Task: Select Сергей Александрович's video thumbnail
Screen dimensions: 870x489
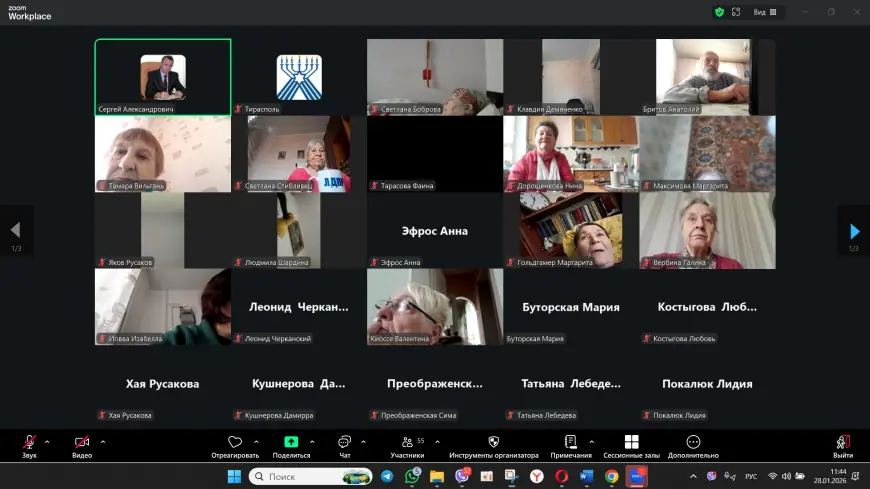Action: tap(163, 77)
